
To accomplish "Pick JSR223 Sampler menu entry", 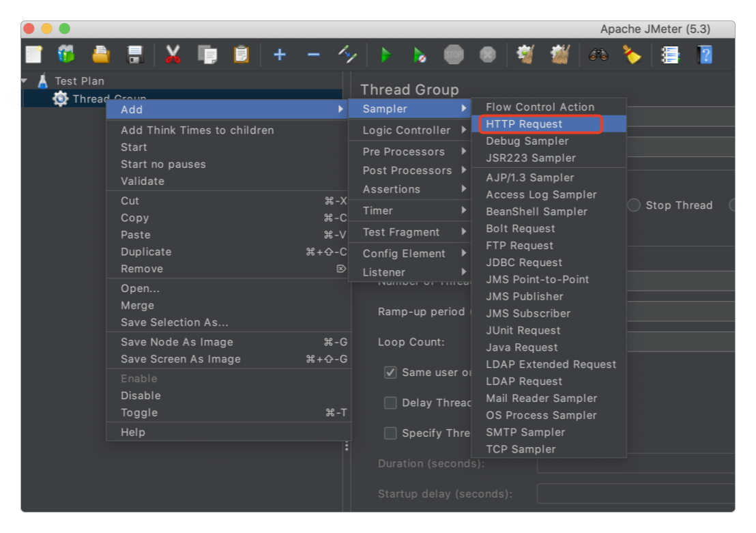I will coord(549,158).
